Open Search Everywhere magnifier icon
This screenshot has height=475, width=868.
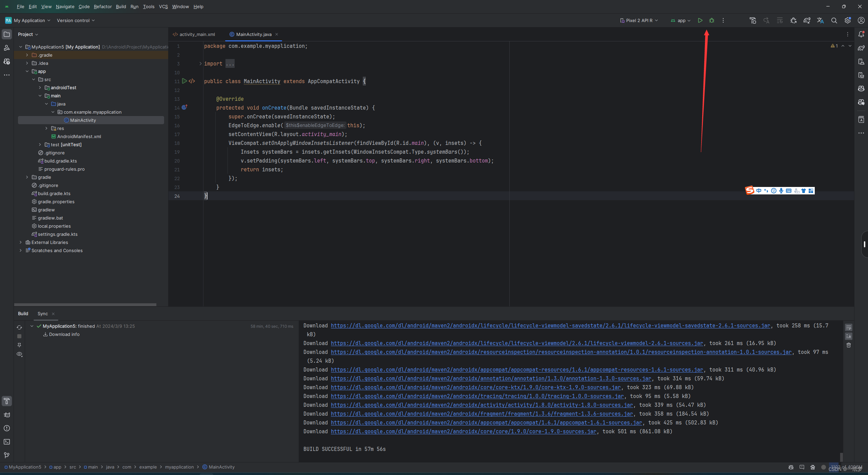834,20
